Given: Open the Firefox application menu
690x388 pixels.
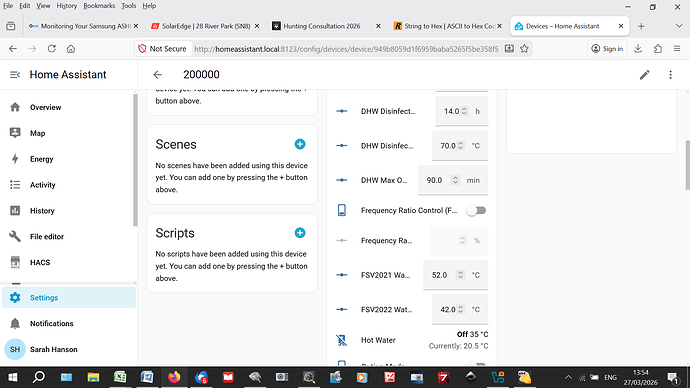Looking at the screenshot, I should (x=677, y=49).
